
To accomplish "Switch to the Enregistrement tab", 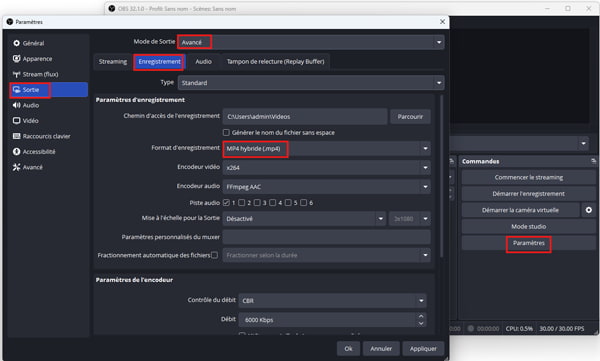I will (x=160, y=62).
